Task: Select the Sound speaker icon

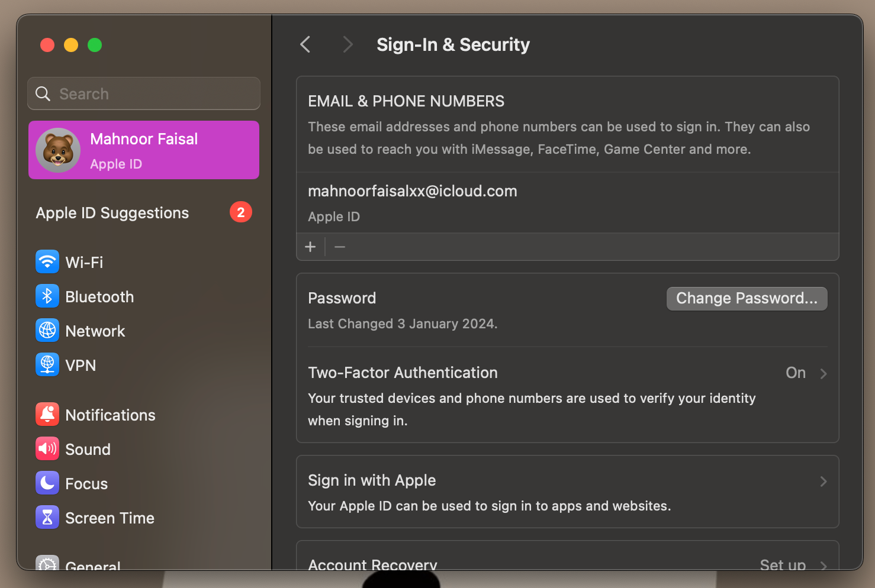Action: pos(47,448)
